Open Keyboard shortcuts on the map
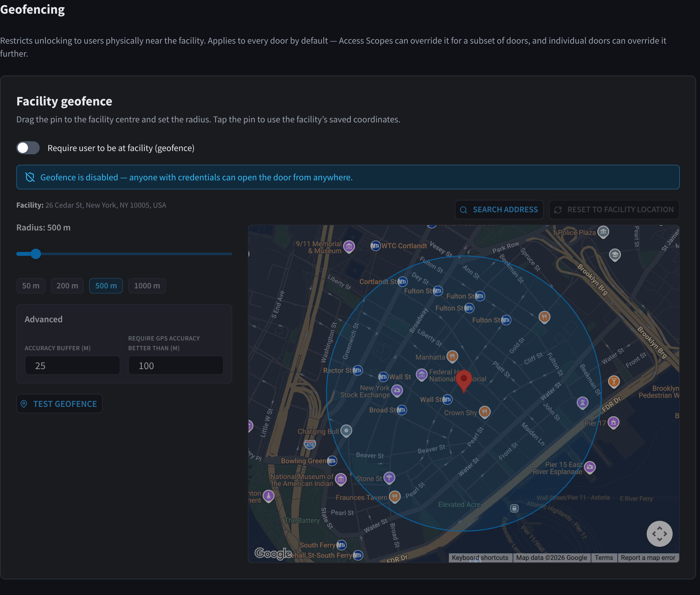Screen dimensions: 700x595 [x=480, y=558]
